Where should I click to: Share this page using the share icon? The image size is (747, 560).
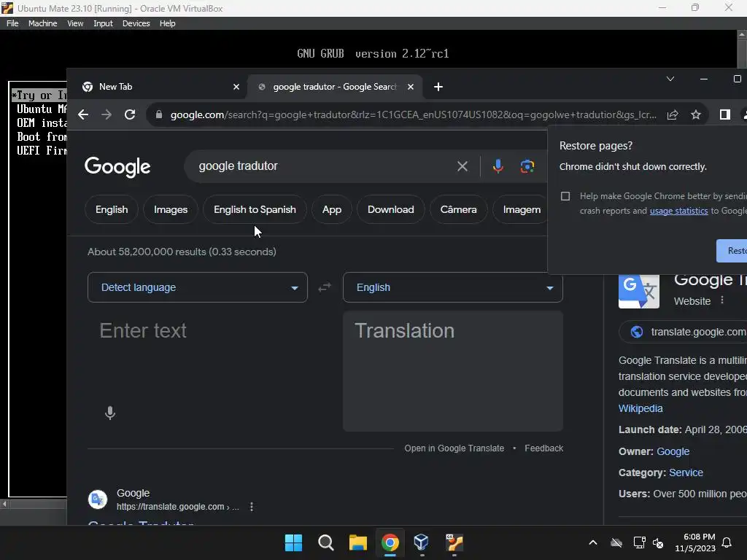[x=672, y=114]
